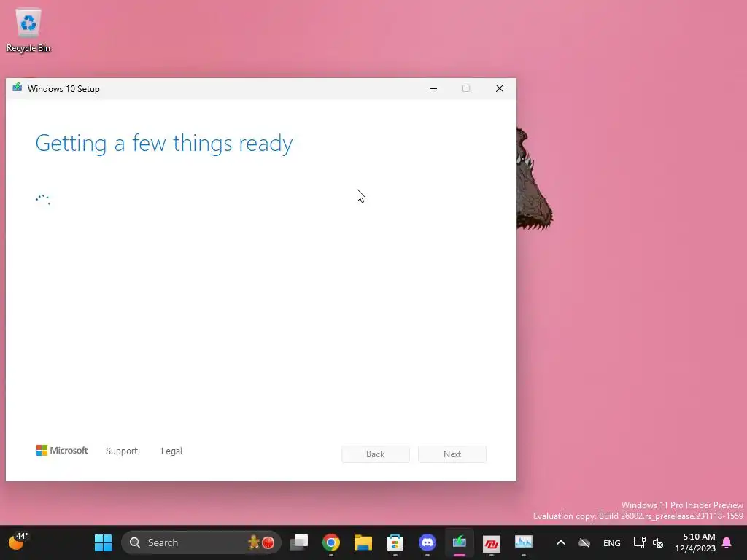Click the cloud sync tray icon
This screenshot has width=747, height=560.
584,542
